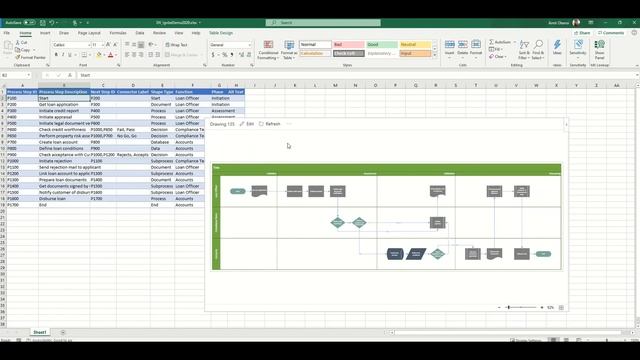Click the Comments button
This screenshot has height=360, width=640.
pyautogui.click(x=611, y=33)
